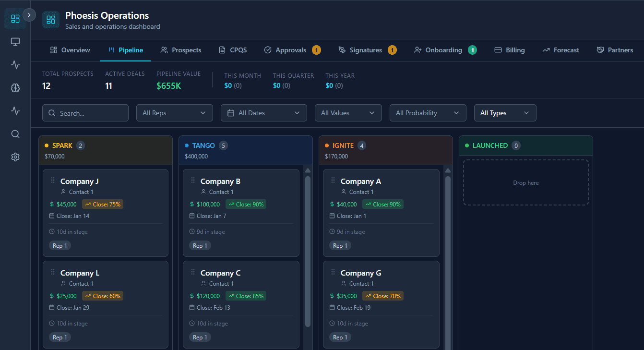The image size is (644, 350).
Task: Focus the Search input field
Action: pyautogui.click(x=85, y=113)
